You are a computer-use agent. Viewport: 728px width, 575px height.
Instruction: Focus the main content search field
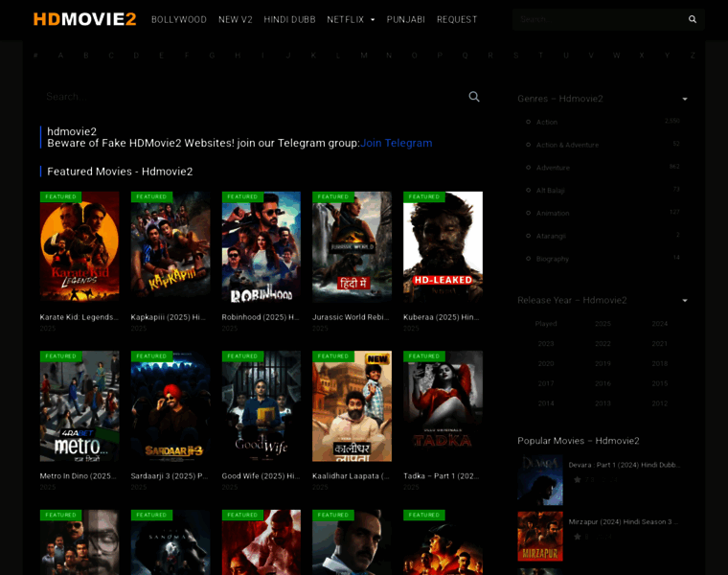pyautogui.click(x=253, y=97)
